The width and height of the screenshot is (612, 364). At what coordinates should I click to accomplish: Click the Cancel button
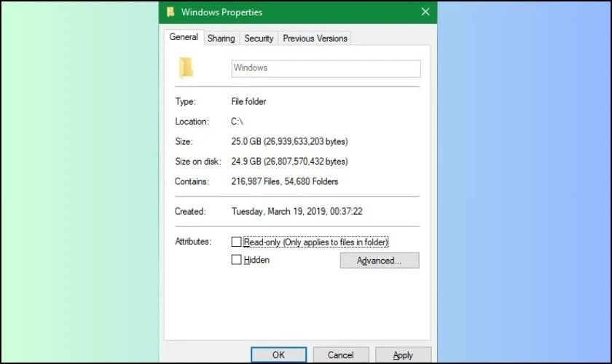pyautogui.click(x=341, y=355)
